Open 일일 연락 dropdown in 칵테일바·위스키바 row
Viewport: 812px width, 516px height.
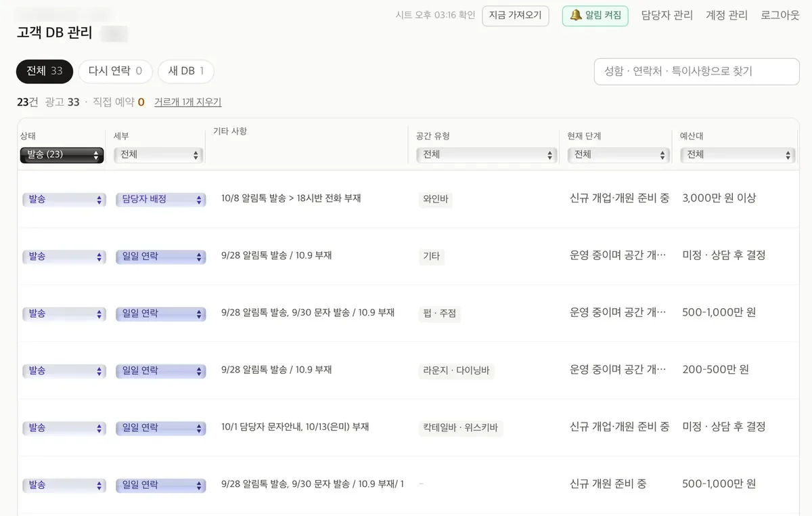point(160,429)
